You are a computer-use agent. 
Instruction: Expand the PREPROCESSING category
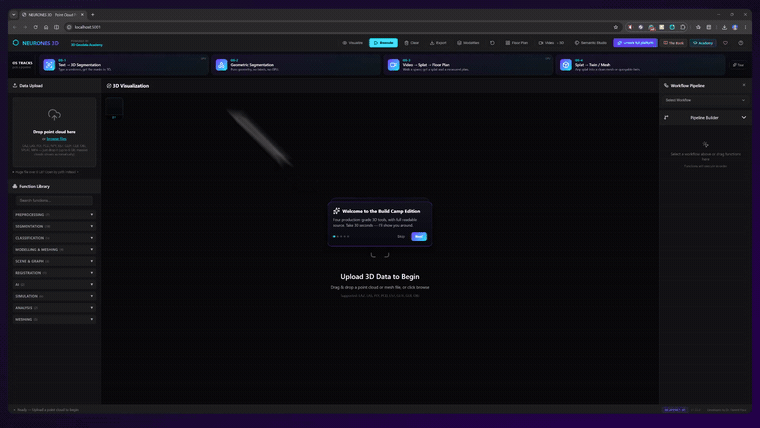54,214
